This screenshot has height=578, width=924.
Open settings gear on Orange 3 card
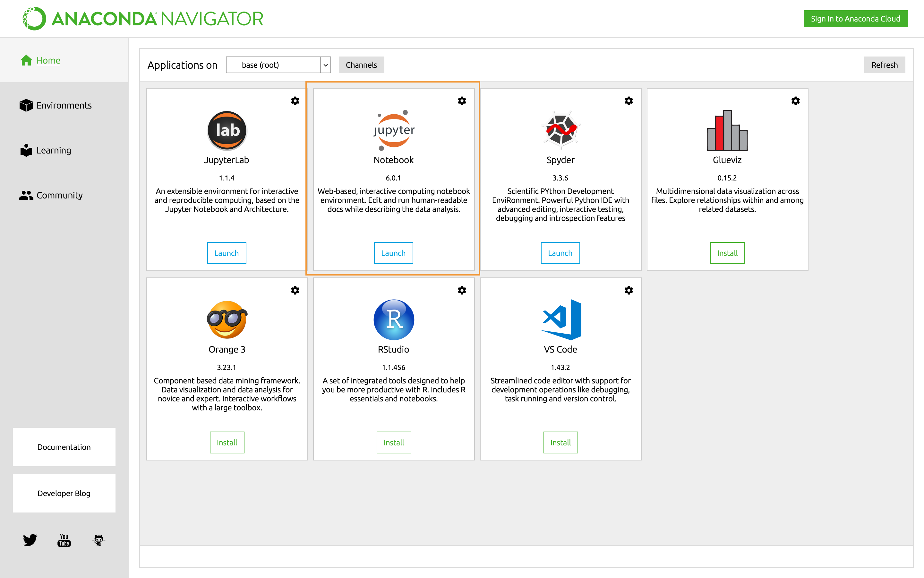point(295,290)
